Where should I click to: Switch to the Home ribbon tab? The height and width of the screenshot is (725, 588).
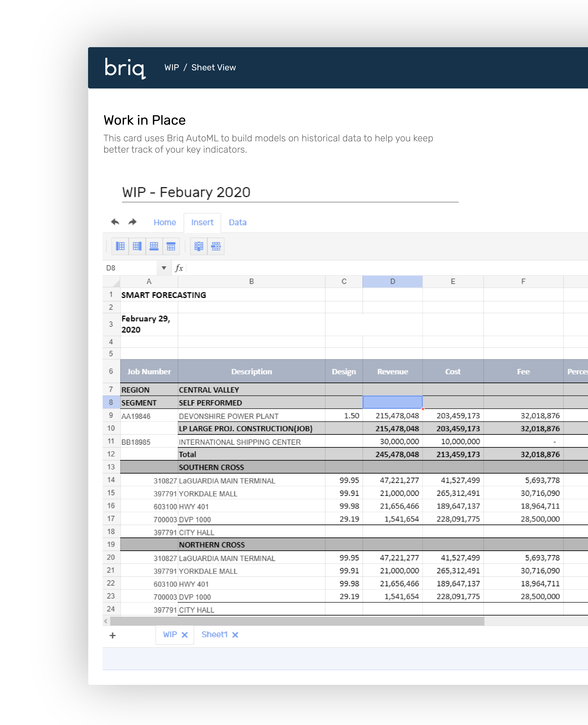(x=165, y=222)
